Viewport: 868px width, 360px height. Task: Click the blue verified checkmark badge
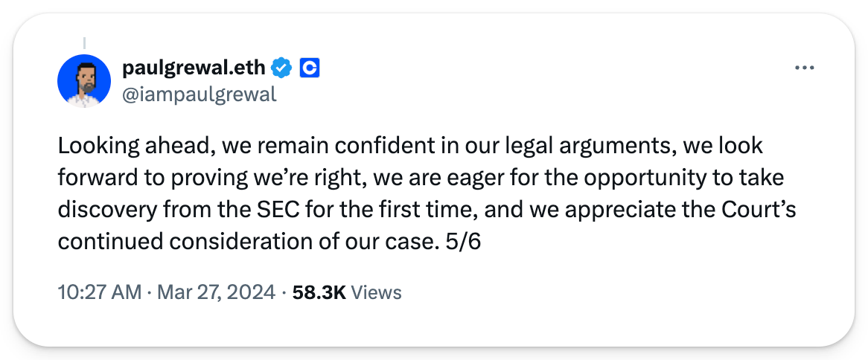pos(281,68)
